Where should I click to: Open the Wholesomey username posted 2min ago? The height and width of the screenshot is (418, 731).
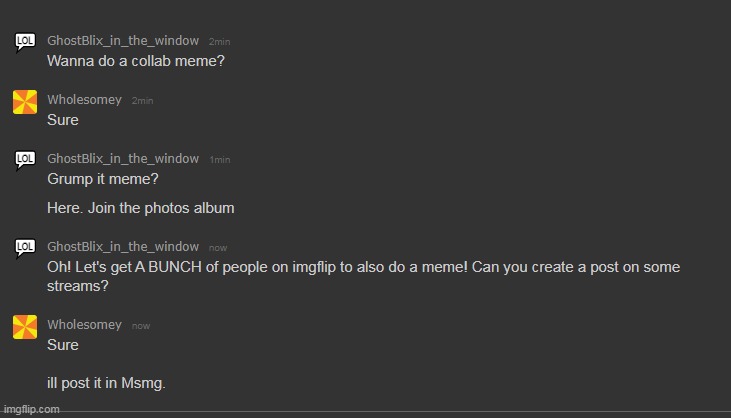pyautogui.click(x=84, y=100)
